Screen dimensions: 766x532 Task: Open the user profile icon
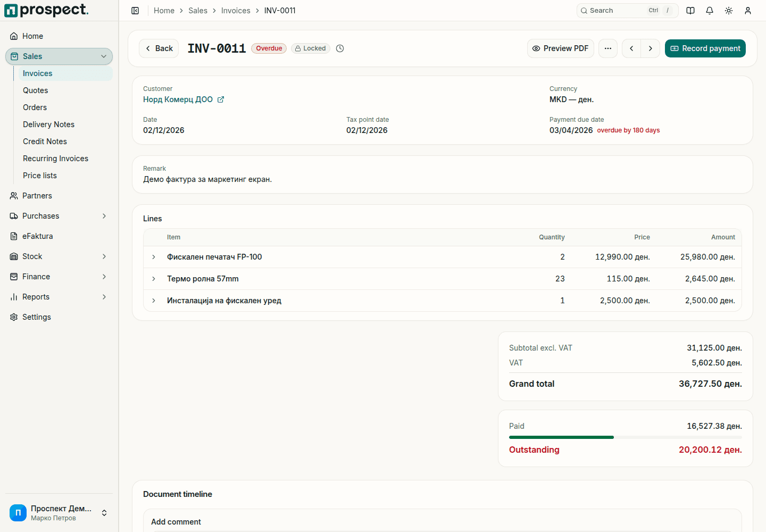(748, 11)
